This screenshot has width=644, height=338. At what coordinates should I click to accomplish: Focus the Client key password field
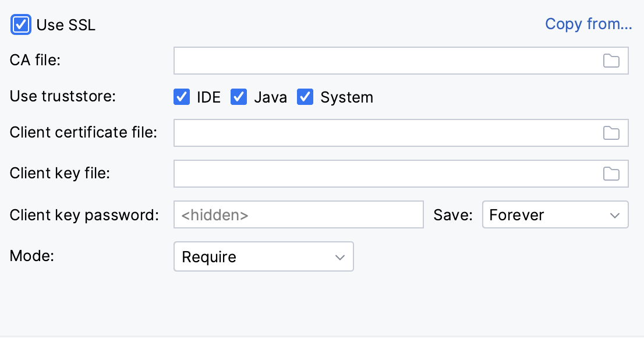point(298,215)
